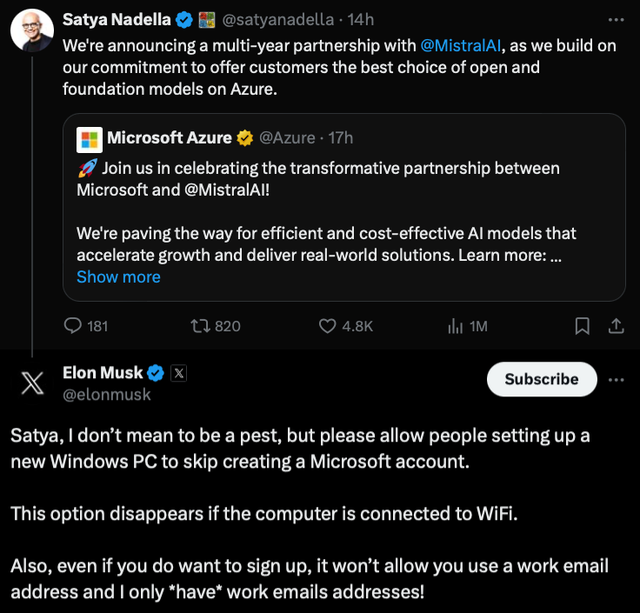View analytics showing 1M views
640x613 pixels.
coord(467,326)
